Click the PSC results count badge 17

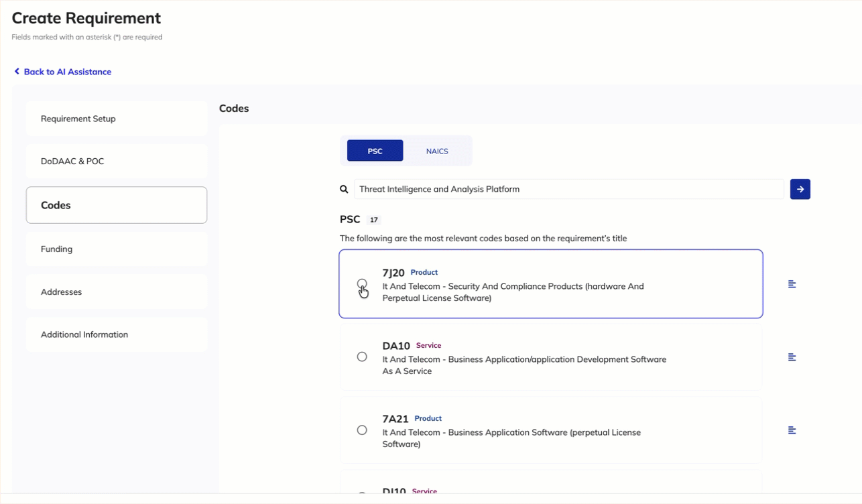374,220
